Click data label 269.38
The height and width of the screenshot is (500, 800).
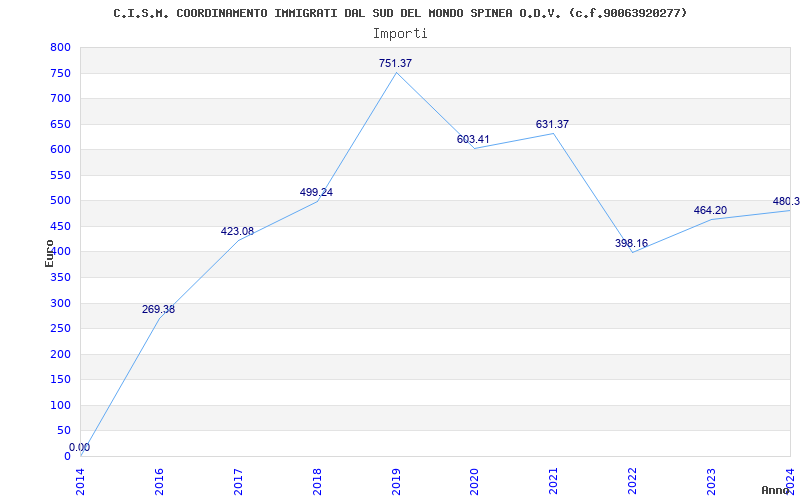[x=158, y=309]
